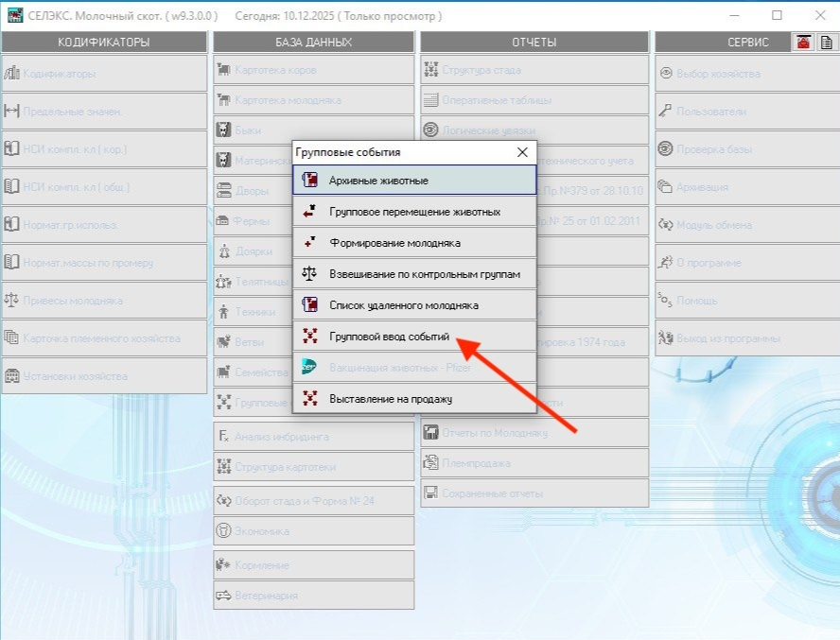Click the ОТЧЕТЫ column header
Image resolution: width=840 pixels, height=640 pixels.
pyautogui.click(x=534, y=42)
